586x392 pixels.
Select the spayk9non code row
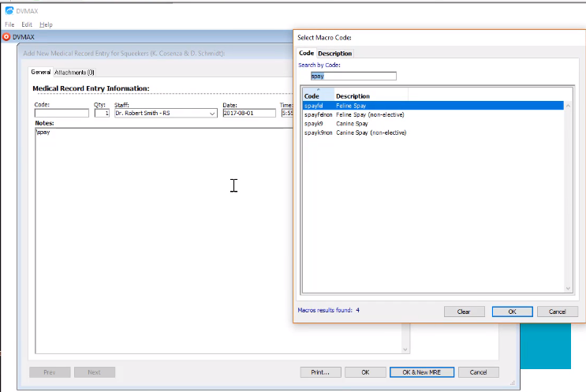point(318,133)
